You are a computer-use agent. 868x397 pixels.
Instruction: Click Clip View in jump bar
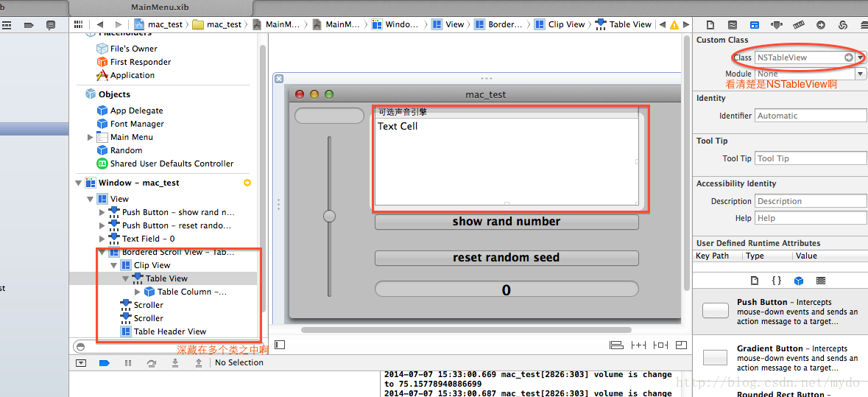pyautogui.click(x=559, y=24)
